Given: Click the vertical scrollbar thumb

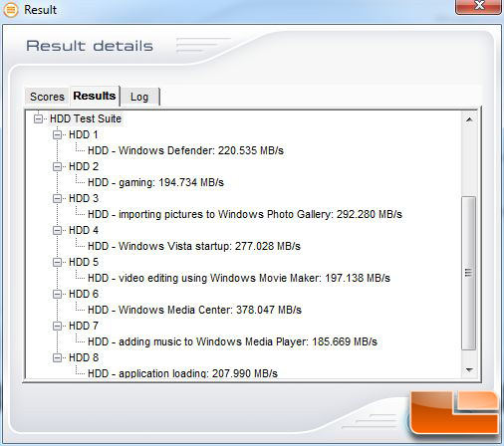Looking at the screenshot, I should (469, 273).
